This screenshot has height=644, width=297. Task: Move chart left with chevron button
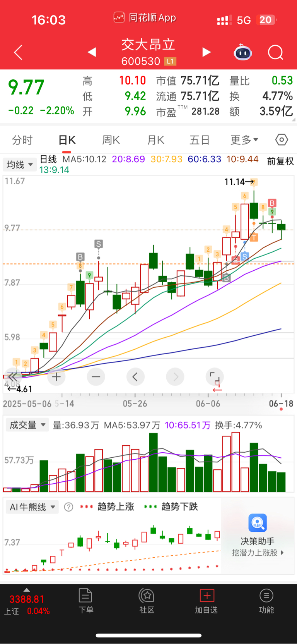point(135,377)
